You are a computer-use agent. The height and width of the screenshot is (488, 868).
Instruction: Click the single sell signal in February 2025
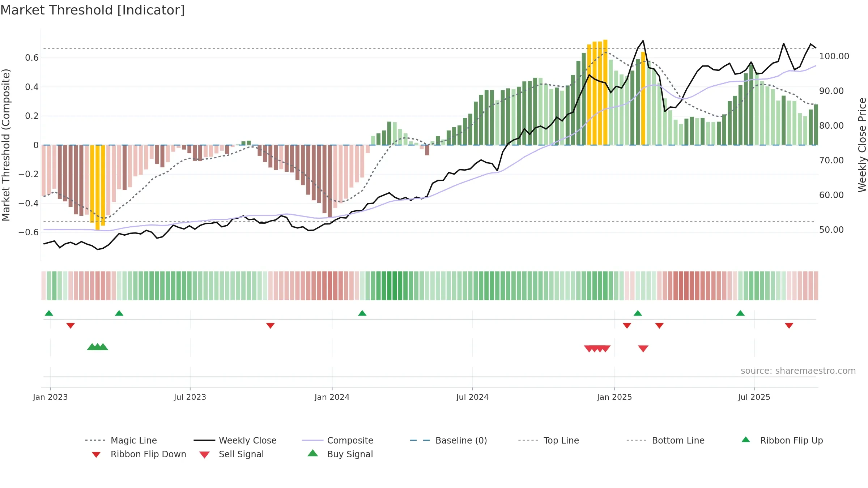point(643,348)
